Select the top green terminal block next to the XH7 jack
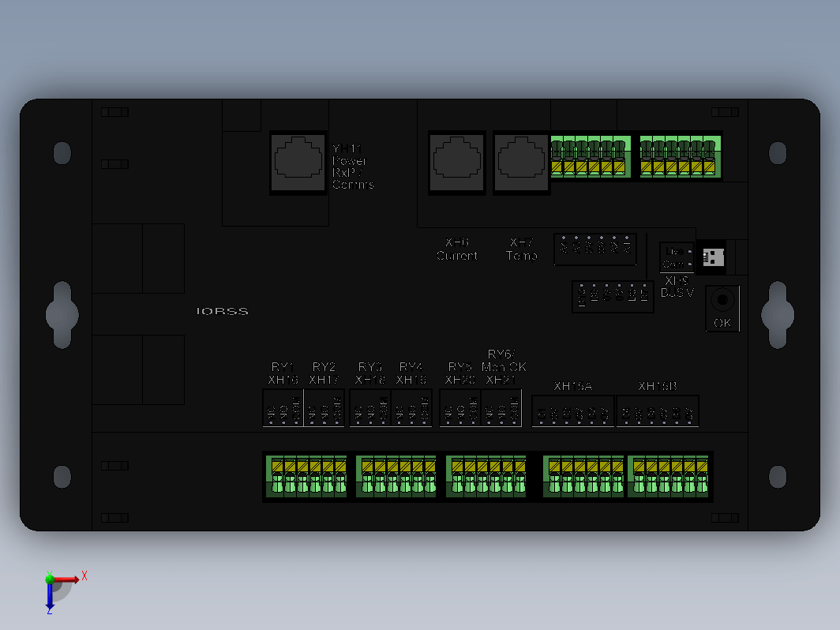 [591, 156]
